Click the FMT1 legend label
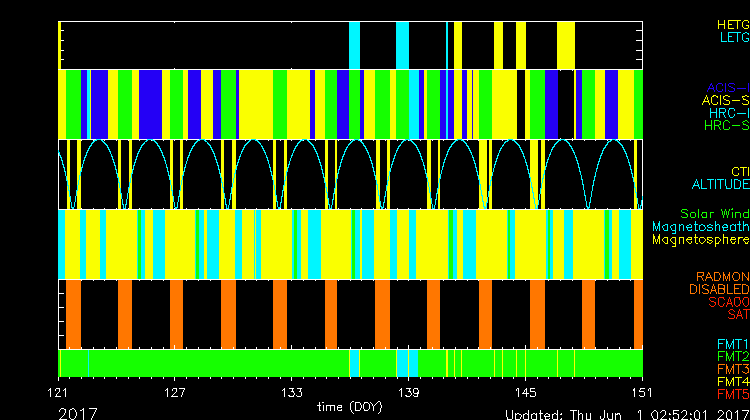Viewport: 750px width, 420px height. pos(732,344)
